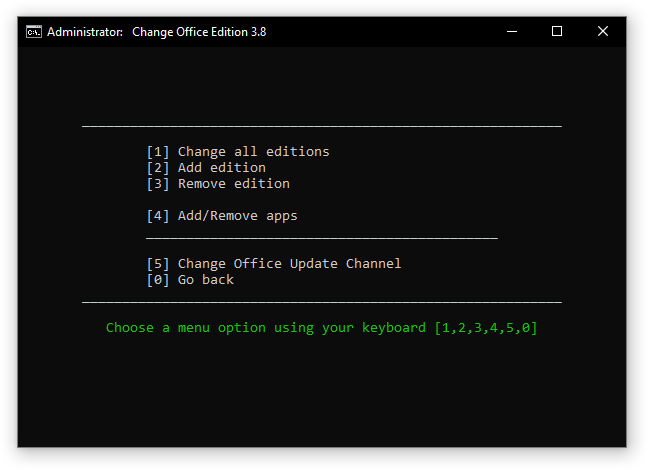Click the 'Add edition' menu entry

[221, 168]
